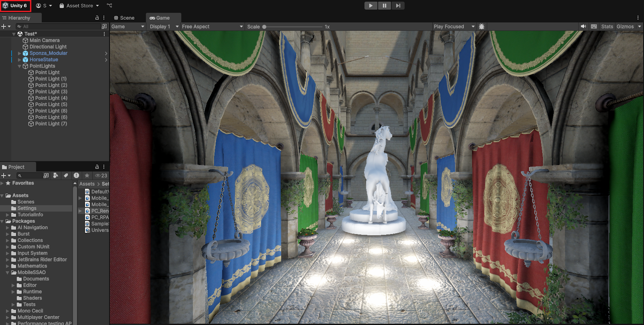Click the Project plus create button
Screen dimensions: 644x325
(x=6, y=175)
